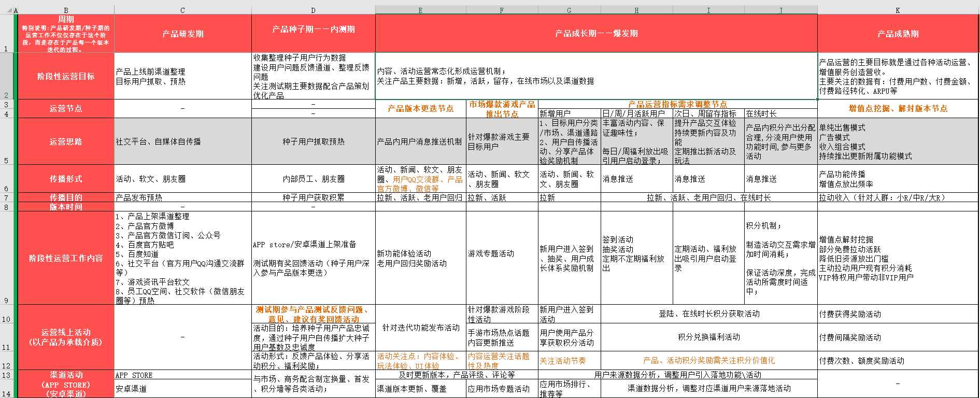This screenshot has height=398, width=980.
Task: Click the 游戏专题活动 cell
Action: [502, 258]
